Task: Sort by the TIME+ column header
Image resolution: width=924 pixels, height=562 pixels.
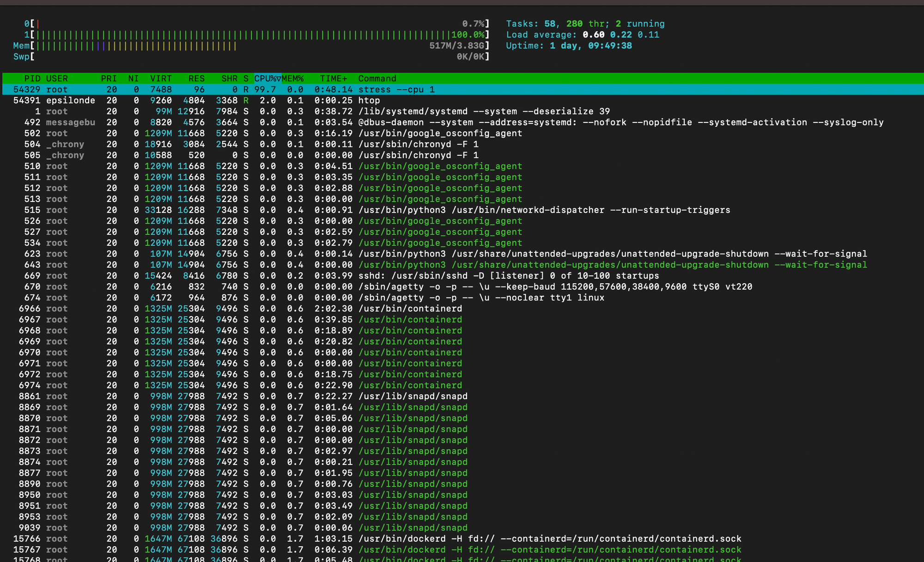Action: (x=334, y=79)
